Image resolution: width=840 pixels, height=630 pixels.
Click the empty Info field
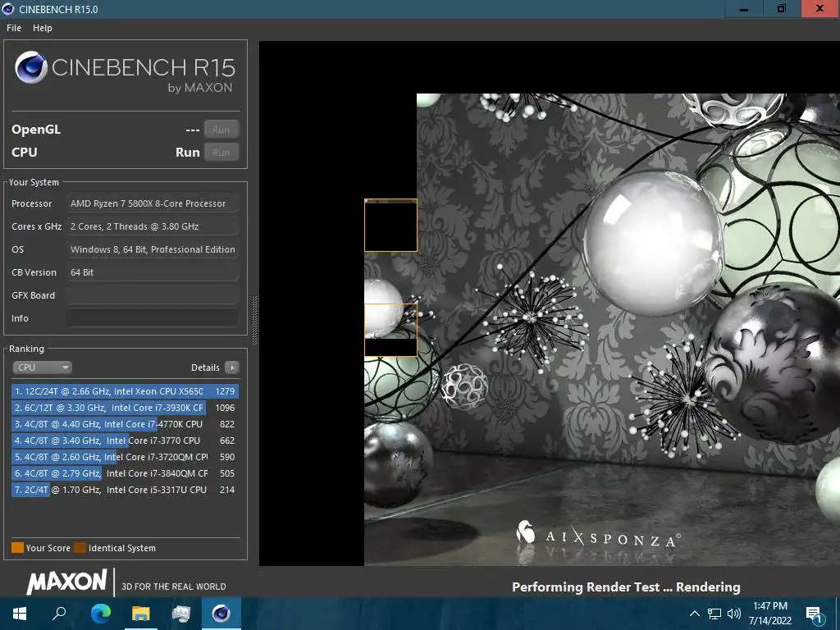(x=153, y=319)
